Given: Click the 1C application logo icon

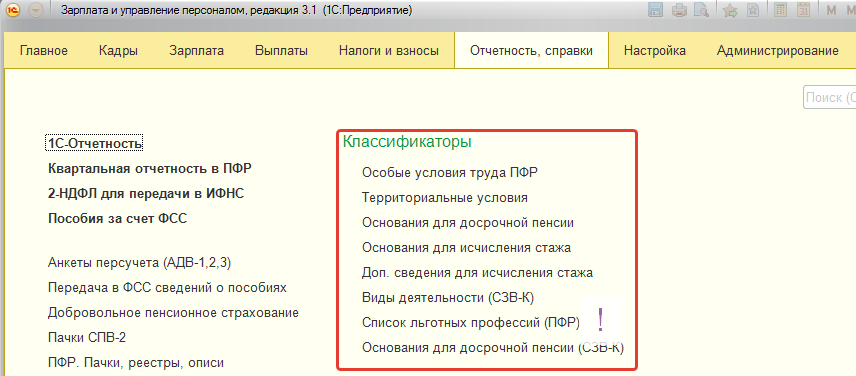Looking at the screenshot, I should pyautogui.click(x=13, y=10).
